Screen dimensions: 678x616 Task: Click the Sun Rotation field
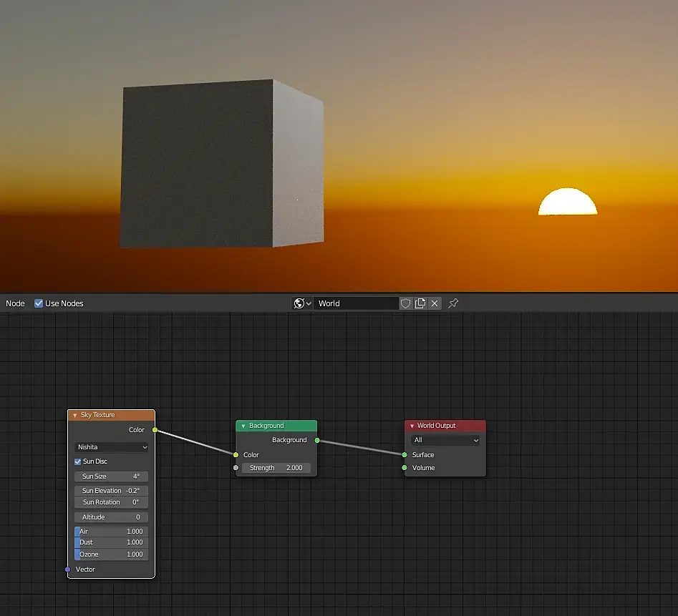[x=112, y=502]
